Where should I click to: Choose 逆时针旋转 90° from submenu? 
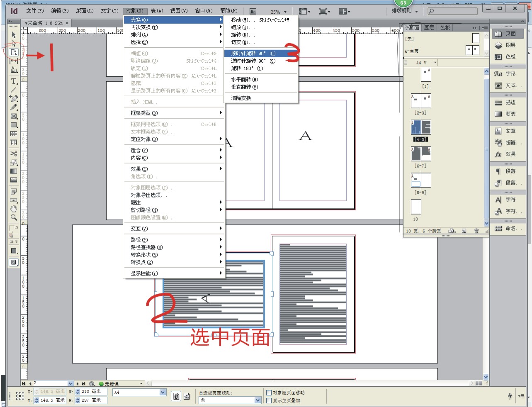(261, 61)
